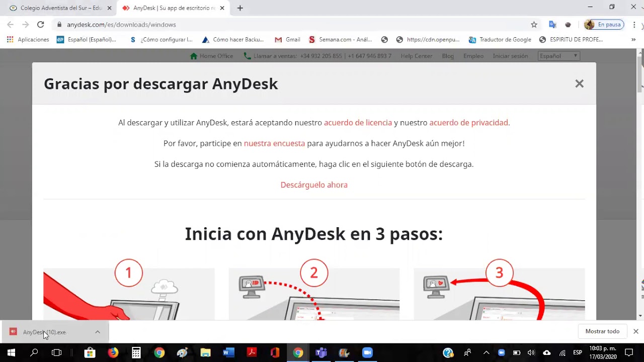The width and height of the screenshot is (644, 362).
Task: Open the Calculator from the taskbar
Action: point(136,352)
